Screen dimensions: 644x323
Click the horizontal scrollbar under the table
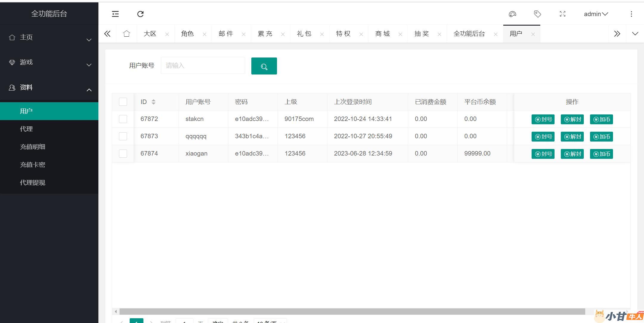(352, 312)
